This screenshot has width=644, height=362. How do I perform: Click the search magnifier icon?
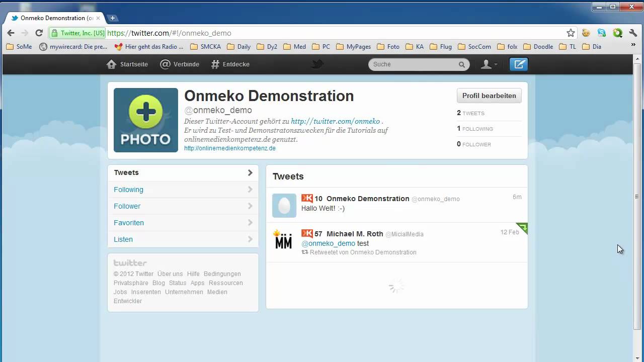click(461, 64)
